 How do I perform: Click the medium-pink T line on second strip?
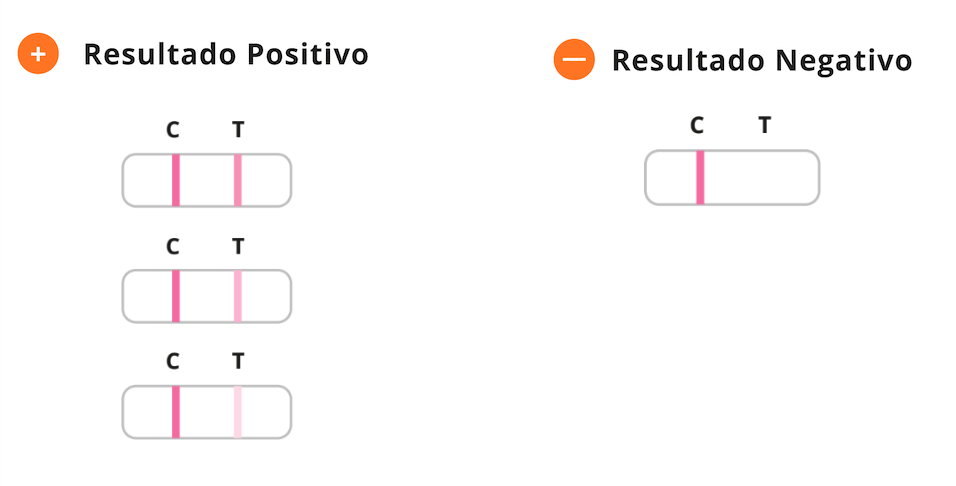click(x=238, y=296)
